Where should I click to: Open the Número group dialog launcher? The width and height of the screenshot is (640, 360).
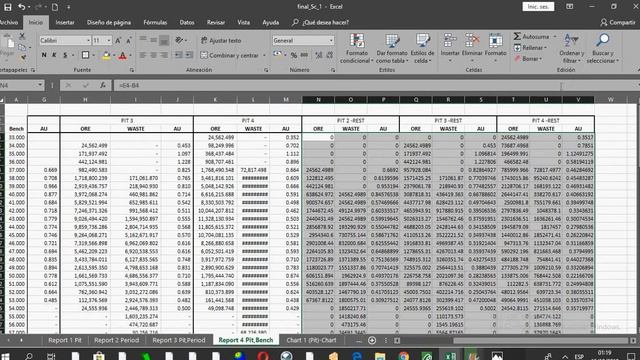[x=333, y=70]
